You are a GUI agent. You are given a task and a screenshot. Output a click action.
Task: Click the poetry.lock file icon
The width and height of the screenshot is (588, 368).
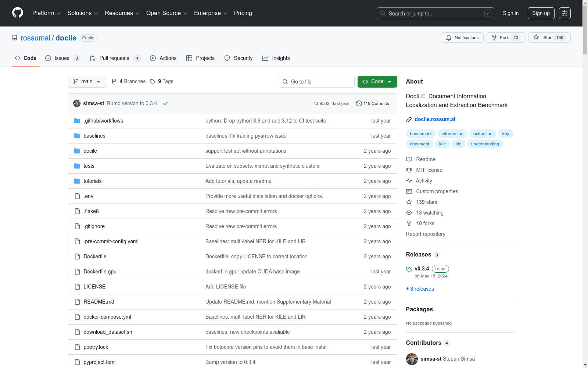(x=77, y=347)
